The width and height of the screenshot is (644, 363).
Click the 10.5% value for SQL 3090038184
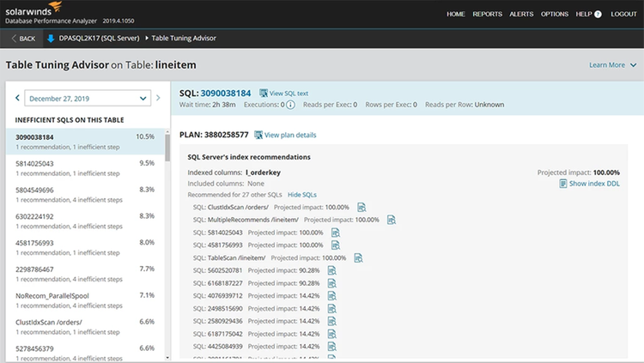click(x=145, y=136)
